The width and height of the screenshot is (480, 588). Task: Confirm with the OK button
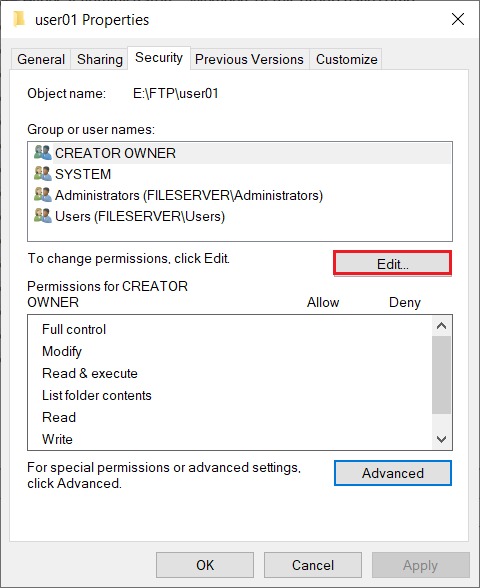click(205, 565)
